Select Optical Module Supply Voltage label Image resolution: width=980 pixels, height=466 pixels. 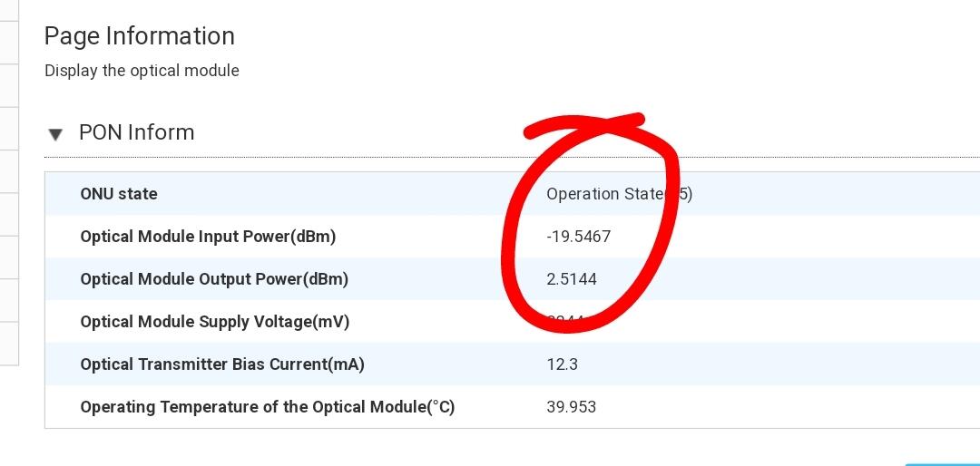214,322
